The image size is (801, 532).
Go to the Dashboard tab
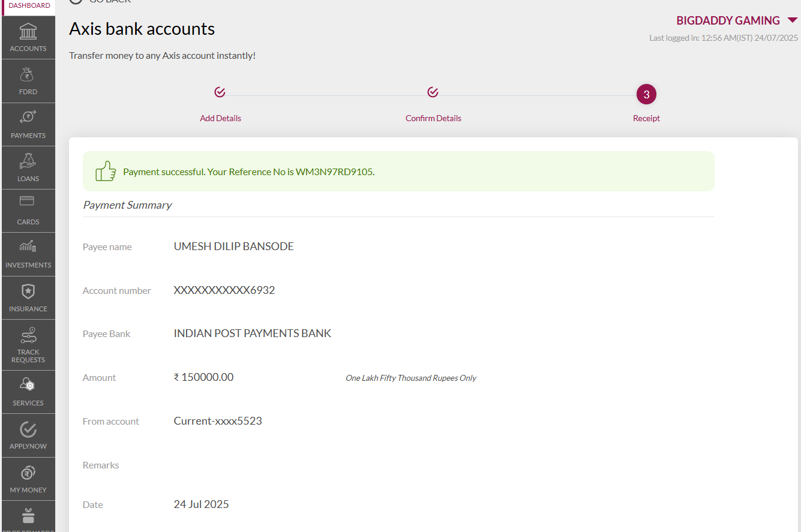click(x=29, y=5)
